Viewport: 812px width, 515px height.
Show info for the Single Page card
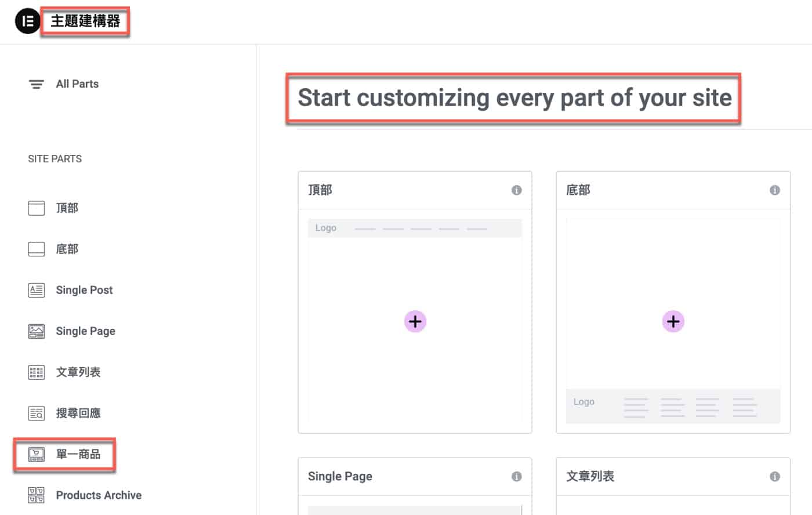coord(516,477)
